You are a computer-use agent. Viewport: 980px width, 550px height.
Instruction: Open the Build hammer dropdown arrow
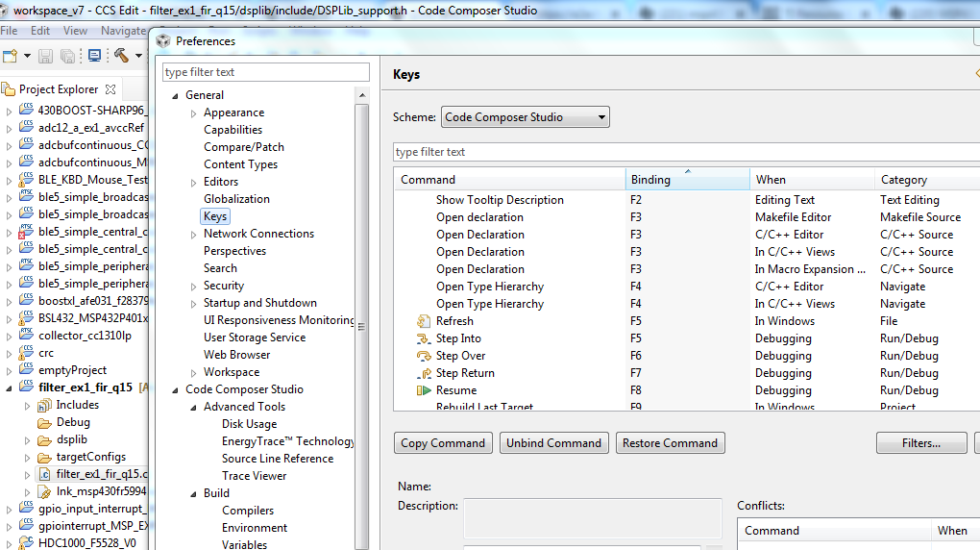point(138,57)
